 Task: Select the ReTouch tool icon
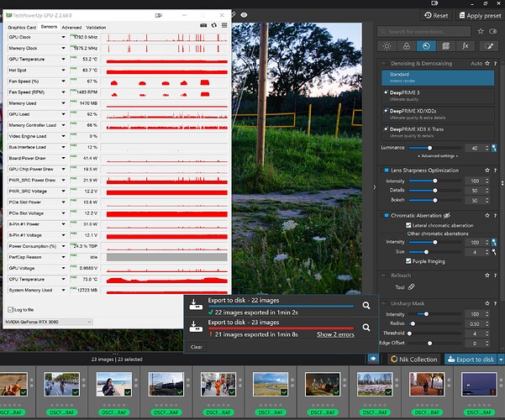(x=411, y=287)
